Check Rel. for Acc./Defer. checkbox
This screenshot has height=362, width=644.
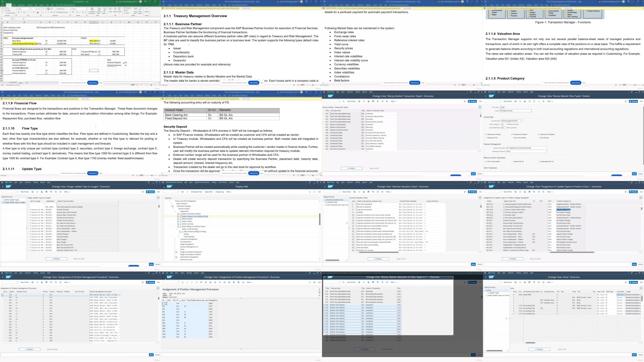(x=512, y=138)
